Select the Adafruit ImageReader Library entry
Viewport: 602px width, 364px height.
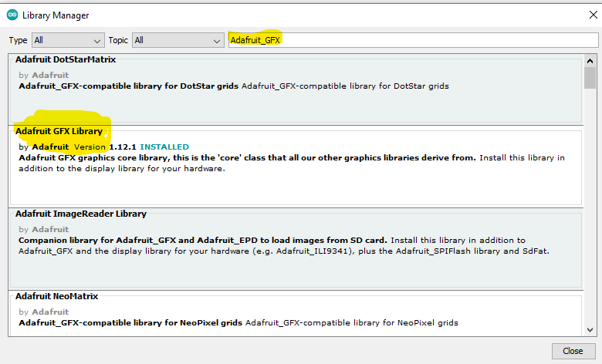point(296,249)
